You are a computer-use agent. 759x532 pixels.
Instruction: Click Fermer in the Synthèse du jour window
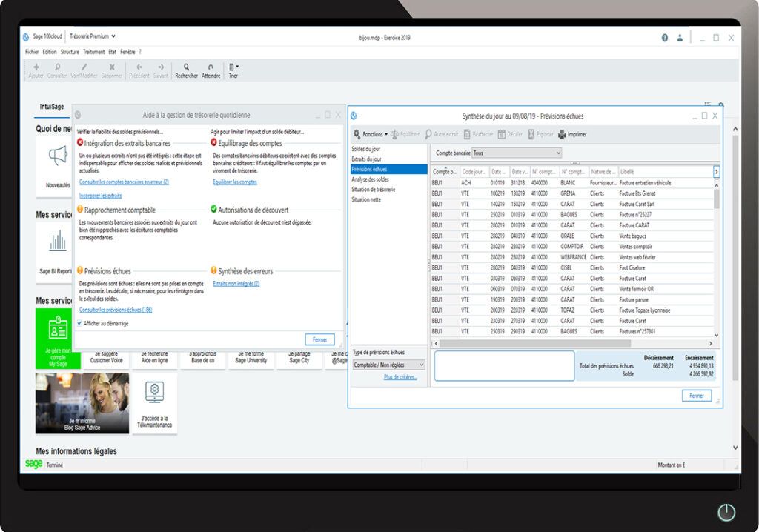(696, 396)
